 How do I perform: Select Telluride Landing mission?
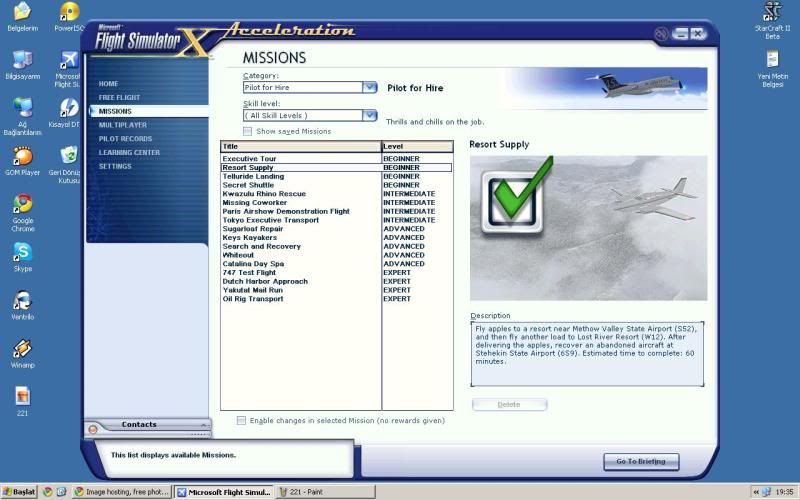coord(336,176)
